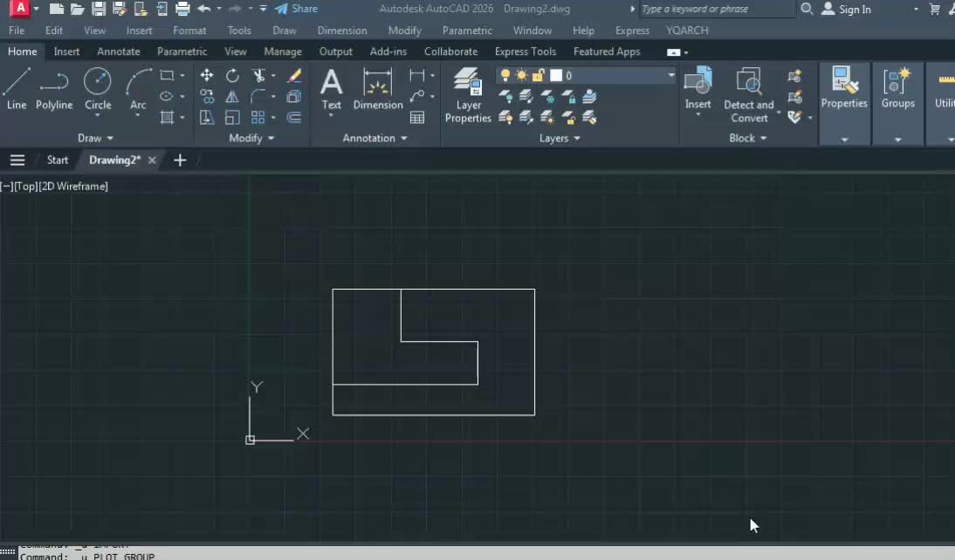Open Layer Properties manager
The height and width of the screenshot is (560, 955).
click(x=468, y=90)
